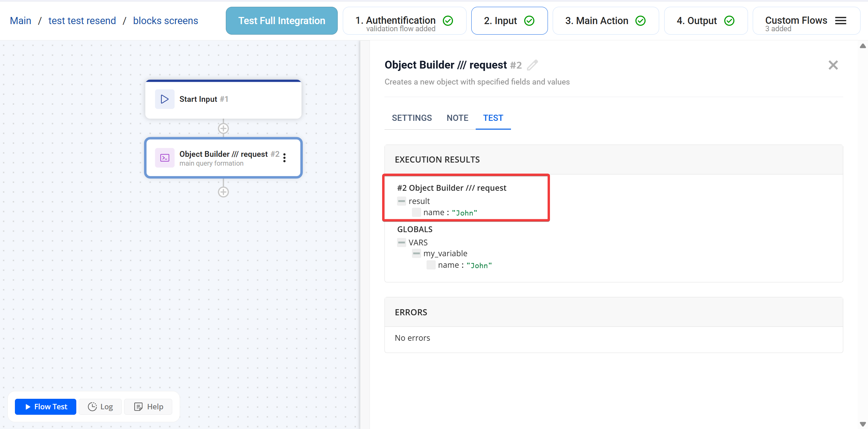Close the Object Builder panel

(833, 65)
